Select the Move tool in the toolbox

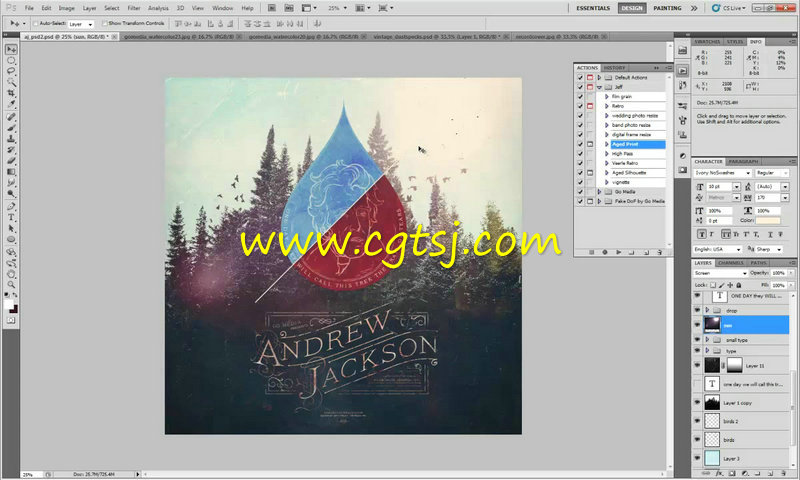click(x=11, y=49)
